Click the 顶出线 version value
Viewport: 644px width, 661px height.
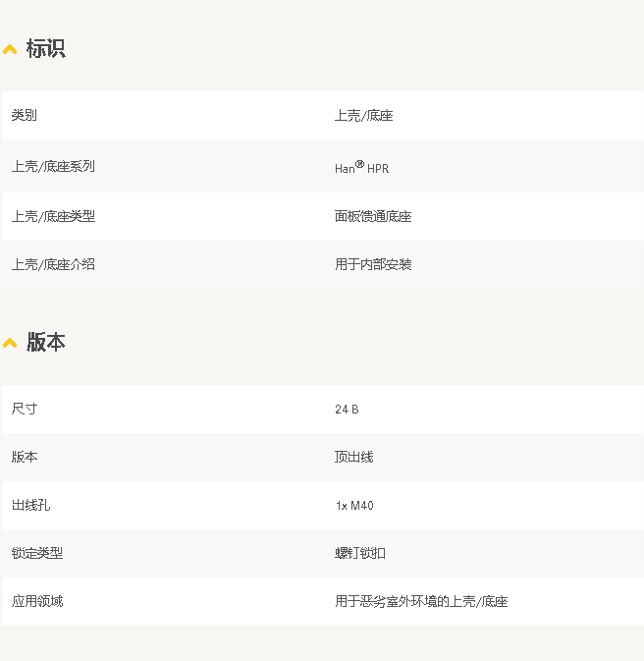353,457
